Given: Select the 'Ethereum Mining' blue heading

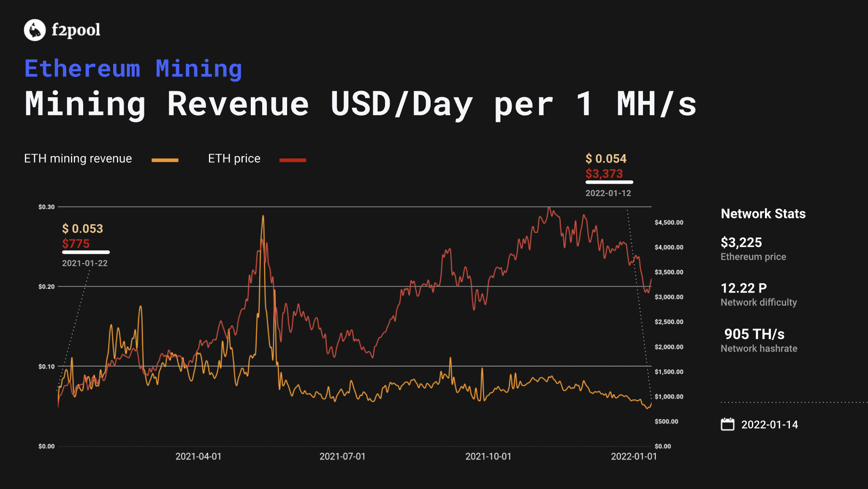Looking at the screenshot, I should pyautogui.click(x=133, y=69).
